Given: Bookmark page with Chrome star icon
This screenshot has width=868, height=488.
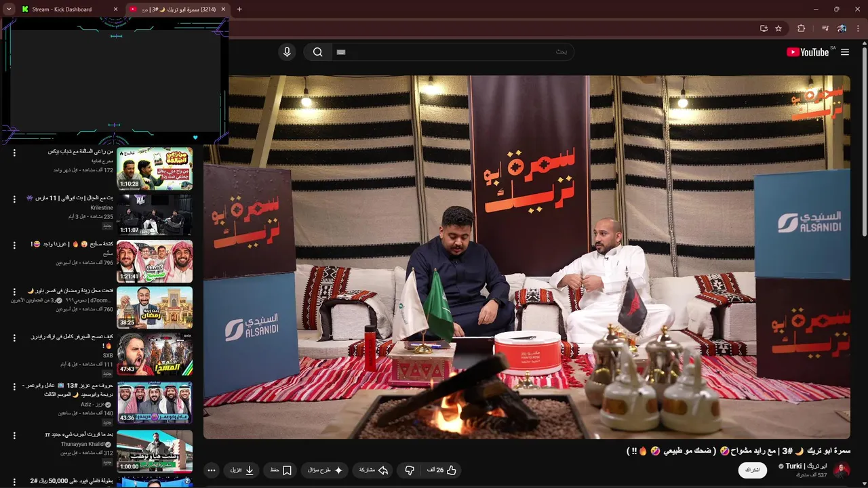Looking at the screenshot, I should 778,28.
